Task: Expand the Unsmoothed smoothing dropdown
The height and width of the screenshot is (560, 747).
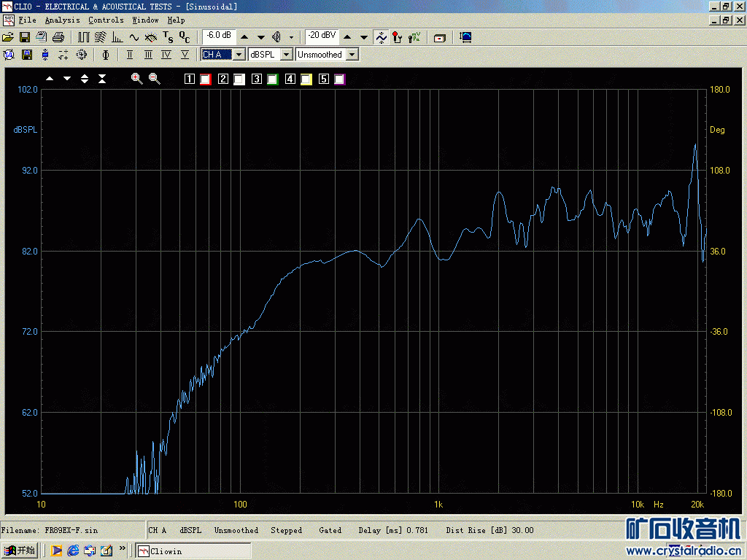Action: pyautogui.click(x=352, y=55)
